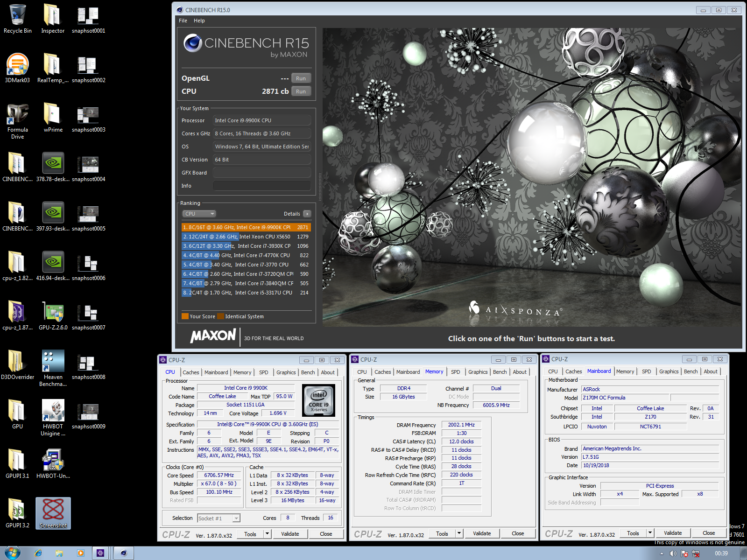
Task: Switch to the Cinebench taskbar button
Action: tap(124, 553)
